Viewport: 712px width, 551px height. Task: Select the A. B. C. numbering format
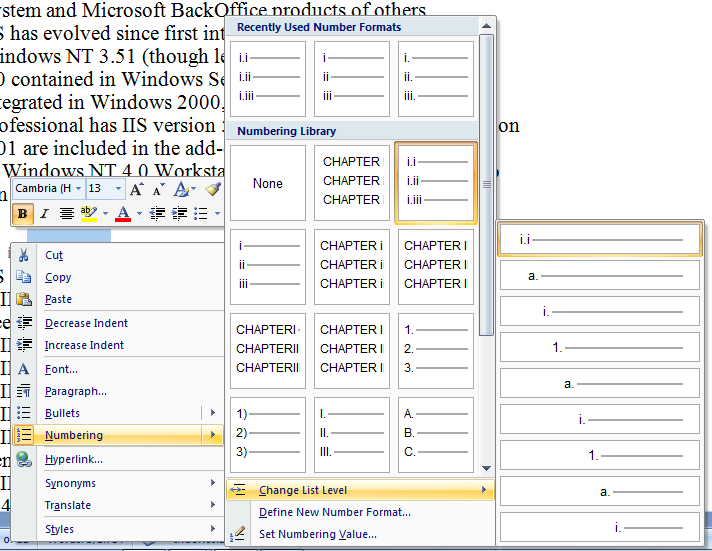click(x=436, y=435)
